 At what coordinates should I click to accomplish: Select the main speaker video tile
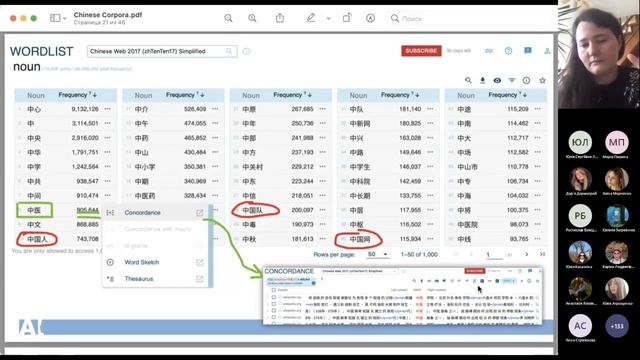599,54
